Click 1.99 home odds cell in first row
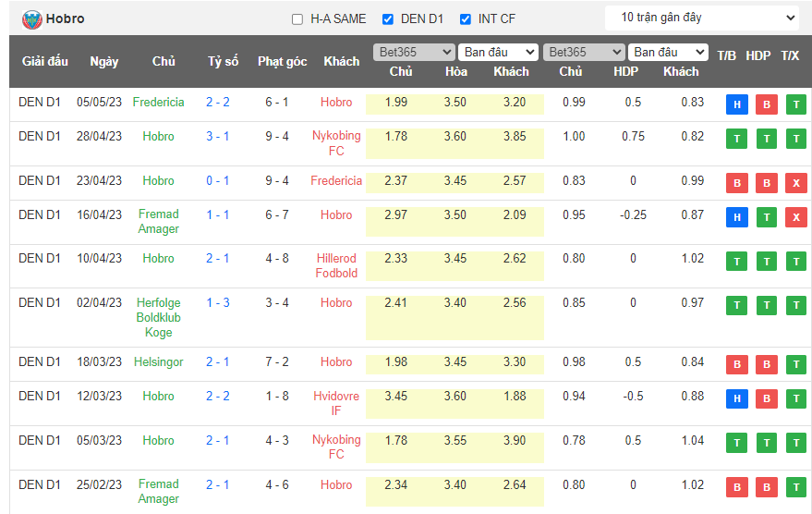Screen dimensions: 812x514 coord(395,102)
